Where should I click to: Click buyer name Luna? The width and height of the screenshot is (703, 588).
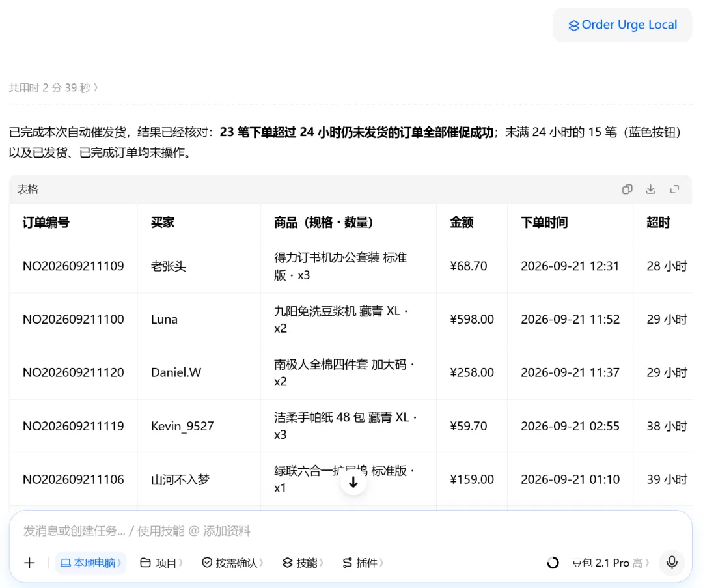click(164, 319)
